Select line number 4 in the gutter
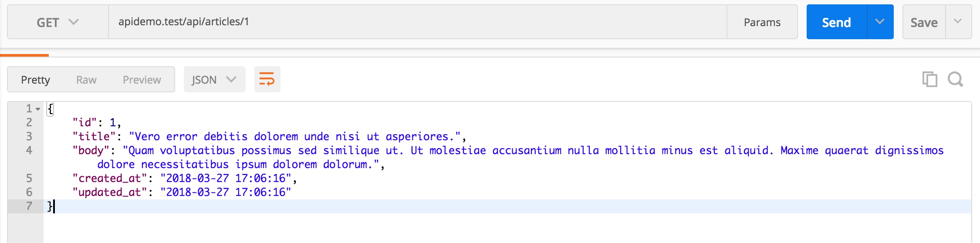 pos(29,150)
